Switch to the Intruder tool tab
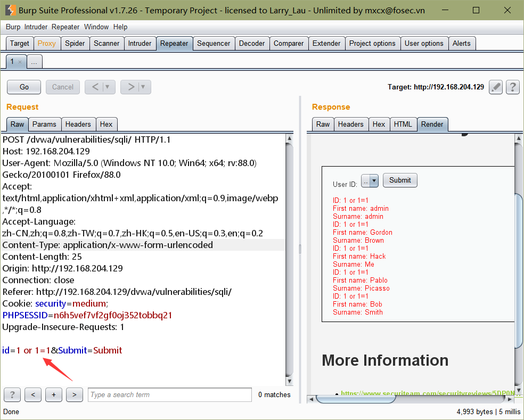524x420 pixels. pyautogui.click(x=140, y=44)
